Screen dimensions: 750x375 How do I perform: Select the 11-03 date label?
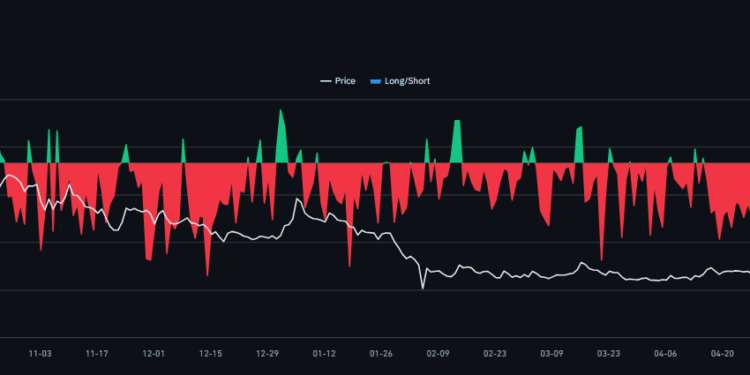40,354
